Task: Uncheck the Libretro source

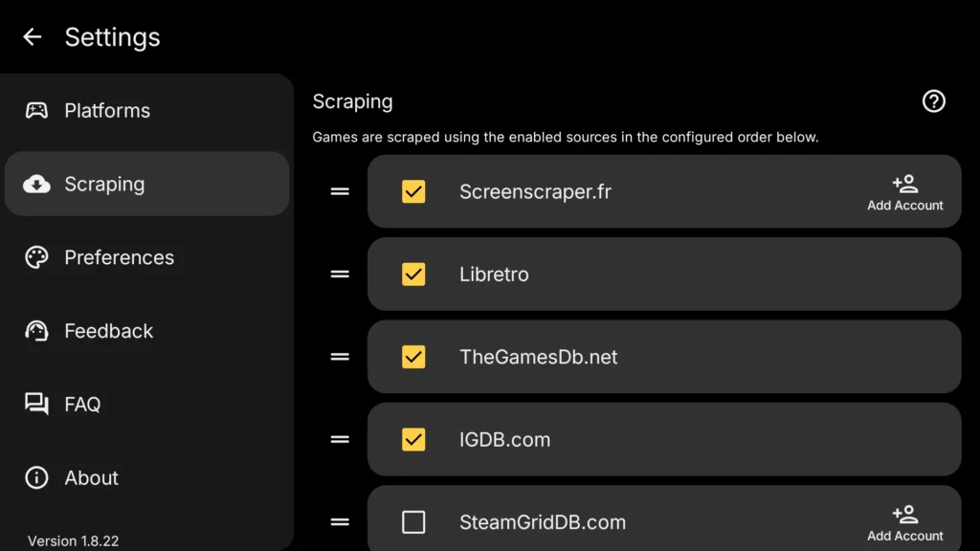Action: (x=413, y=274)
